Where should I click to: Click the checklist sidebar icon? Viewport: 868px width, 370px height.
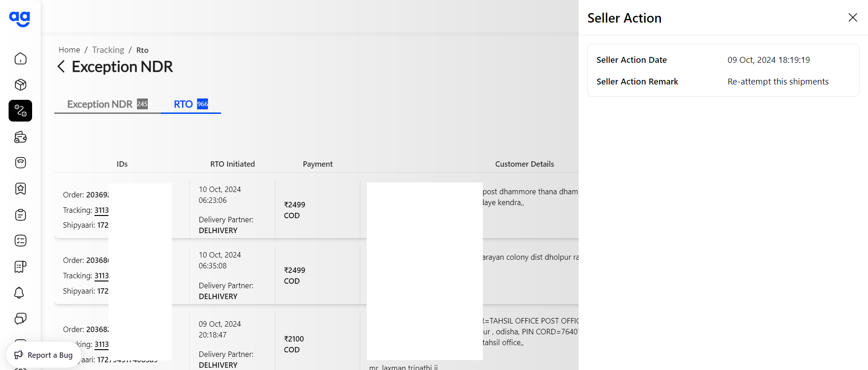point(20,241)
